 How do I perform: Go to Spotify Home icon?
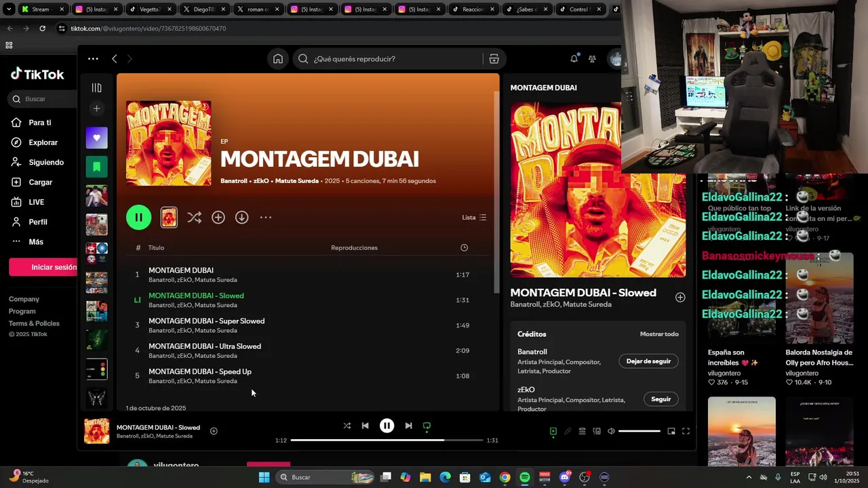(278, 59)
